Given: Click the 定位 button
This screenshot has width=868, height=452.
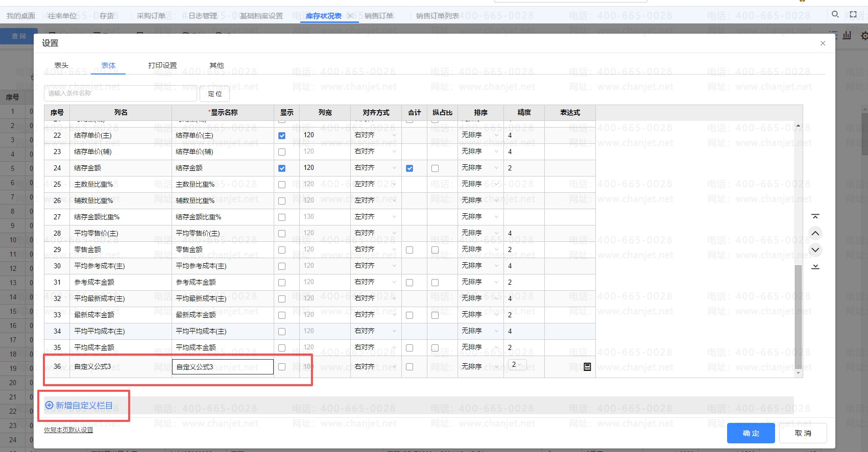Looking at the screenshot, I should [x=215, y=94].
